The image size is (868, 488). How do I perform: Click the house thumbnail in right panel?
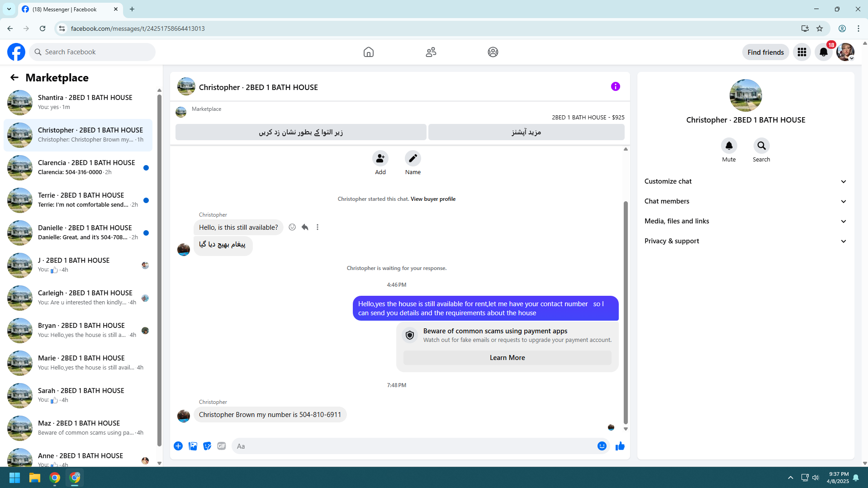click(x=745, y=95)
